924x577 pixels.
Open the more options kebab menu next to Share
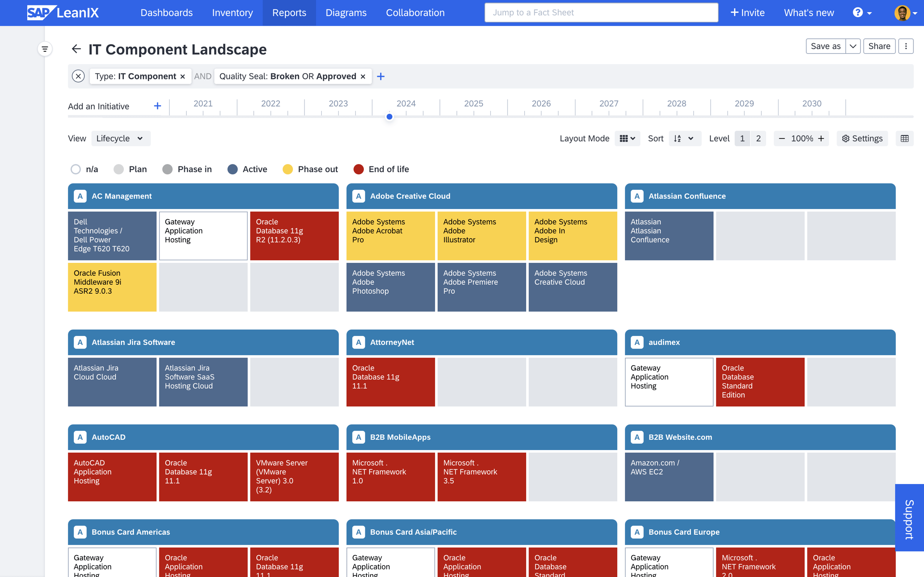tap(906, 46)
